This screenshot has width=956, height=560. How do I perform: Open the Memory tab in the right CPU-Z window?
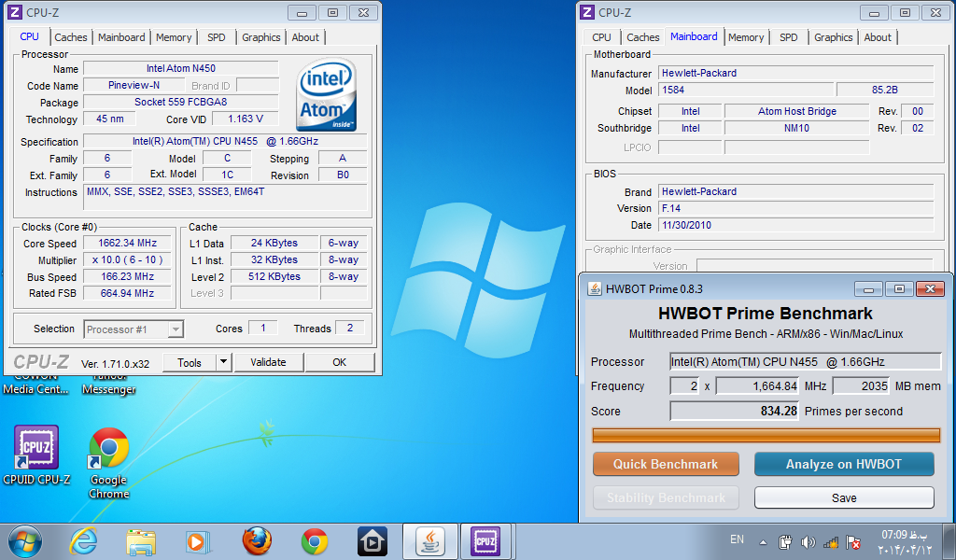click(x=746, y=37)
